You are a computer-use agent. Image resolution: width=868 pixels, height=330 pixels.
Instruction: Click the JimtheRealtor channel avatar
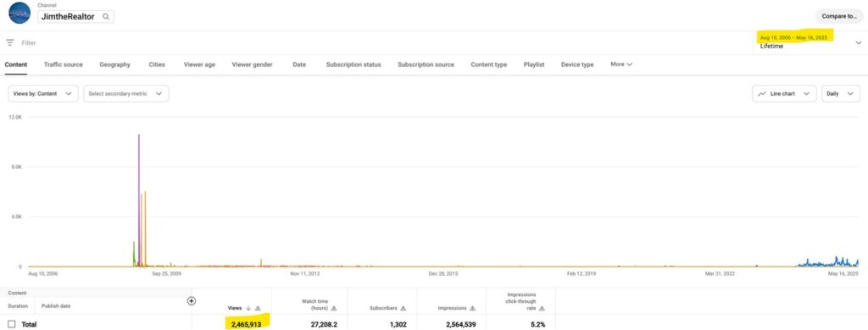click(x=19, y=14)
